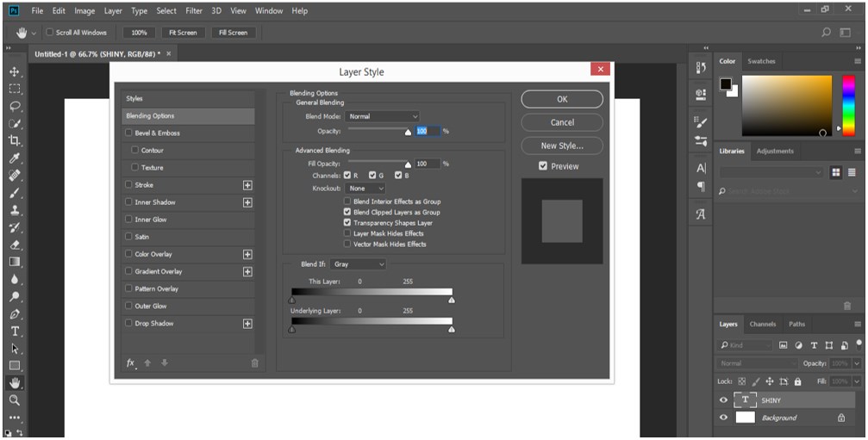Hide the SHINY layer using eye icon
Image resolution: width=868 pixels, height=440 pixels.
coord(723,400)
